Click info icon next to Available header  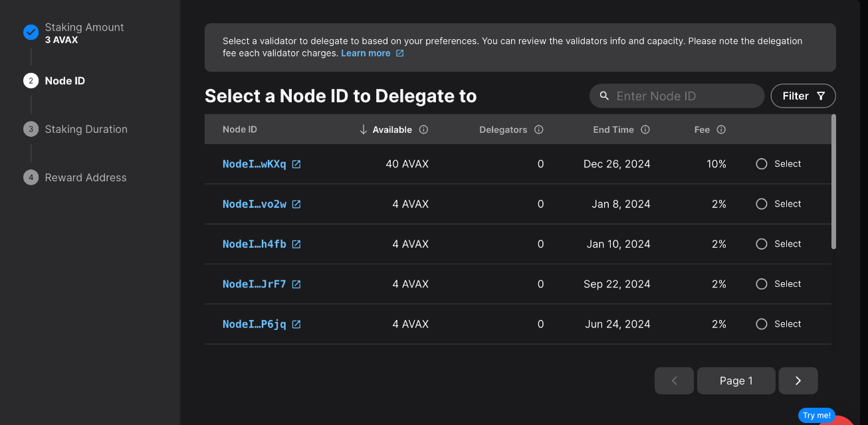[x=423, y=129]
